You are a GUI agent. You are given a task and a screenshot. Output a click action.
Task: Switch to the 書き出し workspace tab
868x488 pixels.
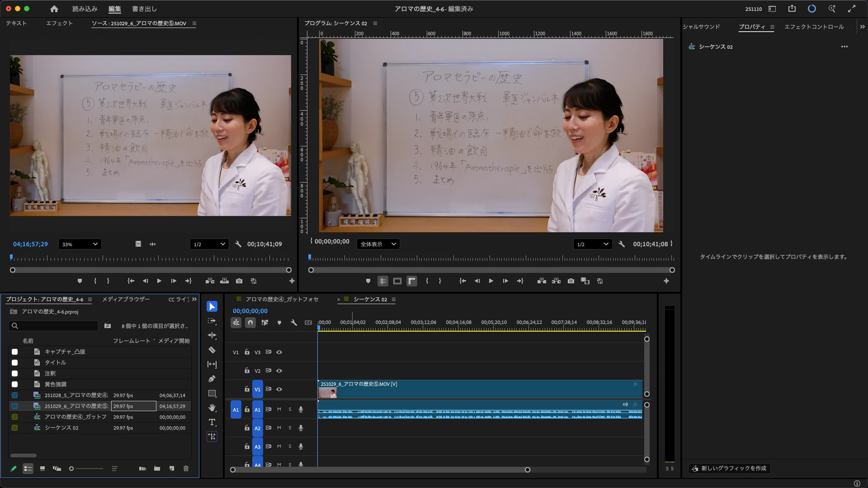[x=144, y=9]
